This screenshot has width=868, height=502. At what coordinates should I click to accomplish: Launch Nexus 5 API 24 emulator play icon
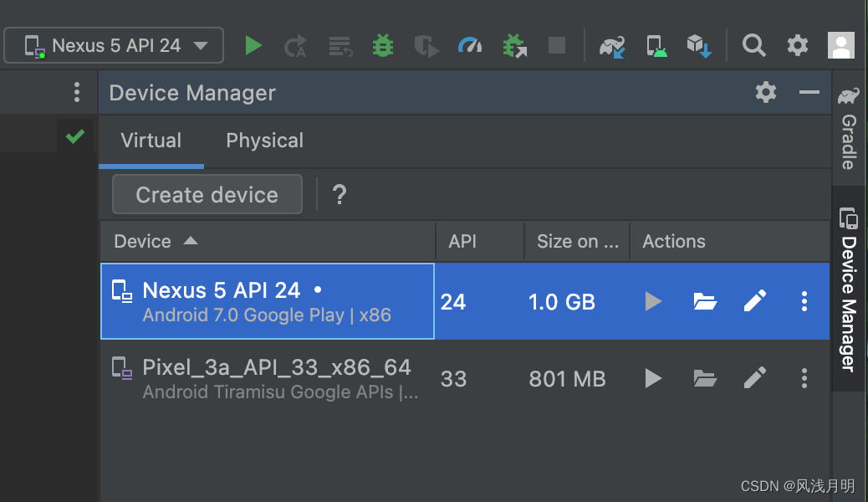653,301
